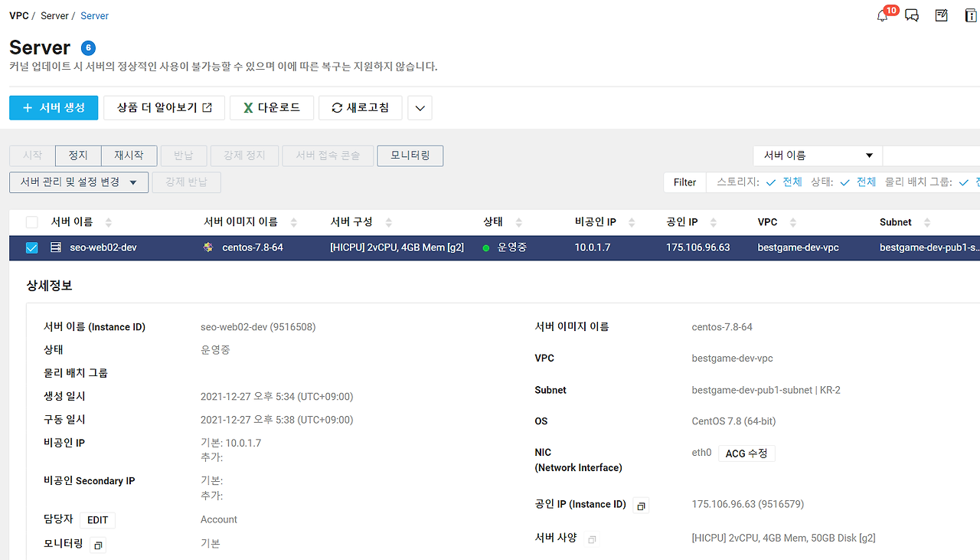The width and height of the screenshot is (980, 560).
Task: Open 상품 더 알아보기 link button
Action: 165,108
